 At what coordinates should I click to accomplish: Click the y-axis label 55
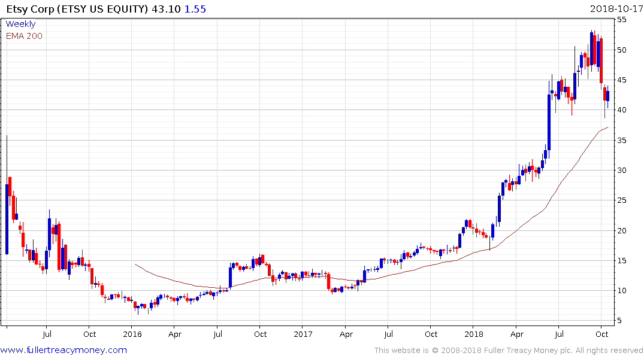click(621, 20)
